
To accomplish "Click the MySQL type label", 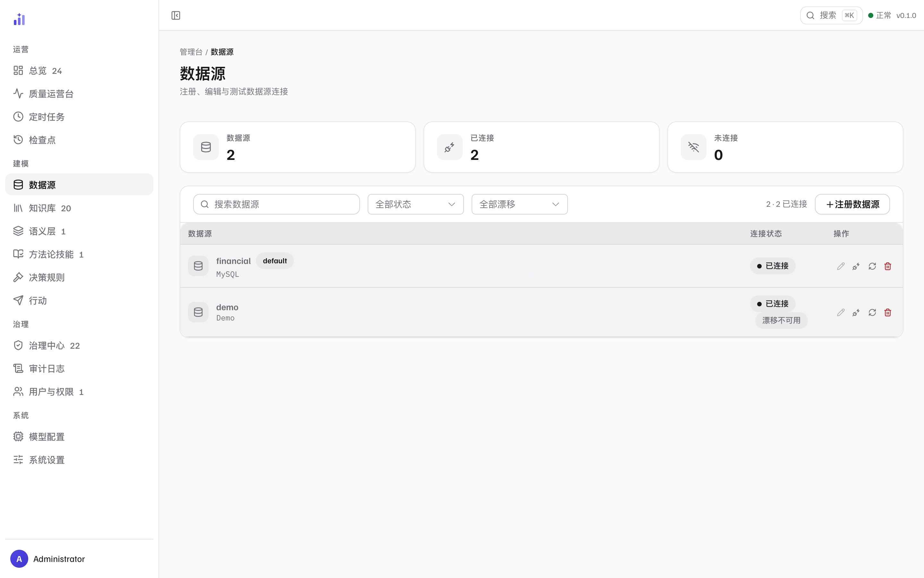I will (x=227, y=275).
